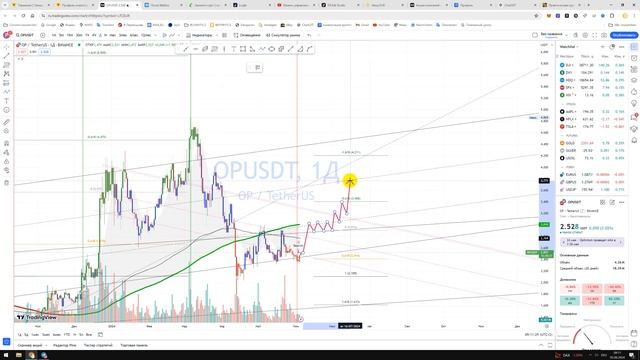Screen dimensions: 640x360
Task: Select the SPX row in watchlist
Action: tap(592, 87)
